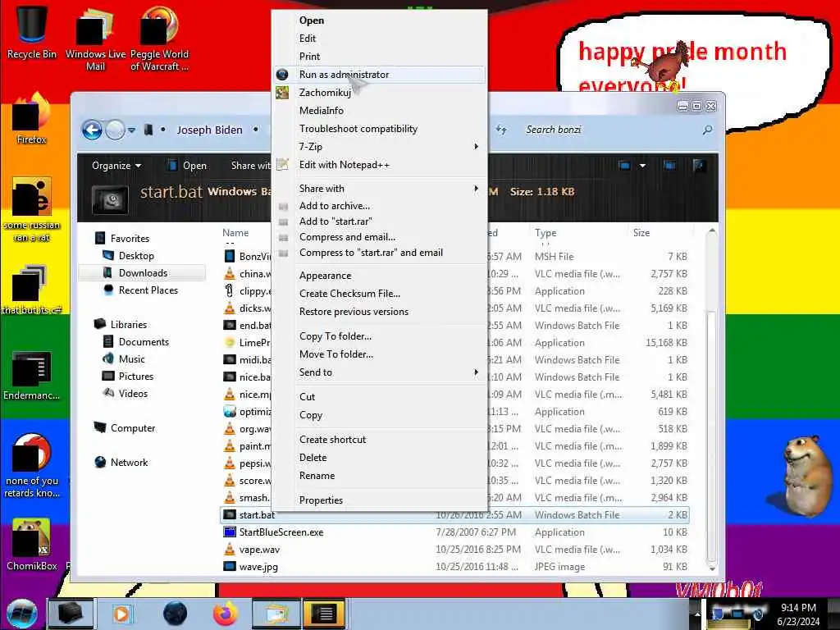Select Restore previous versions

pyautogui.click(x=354, y=311)
